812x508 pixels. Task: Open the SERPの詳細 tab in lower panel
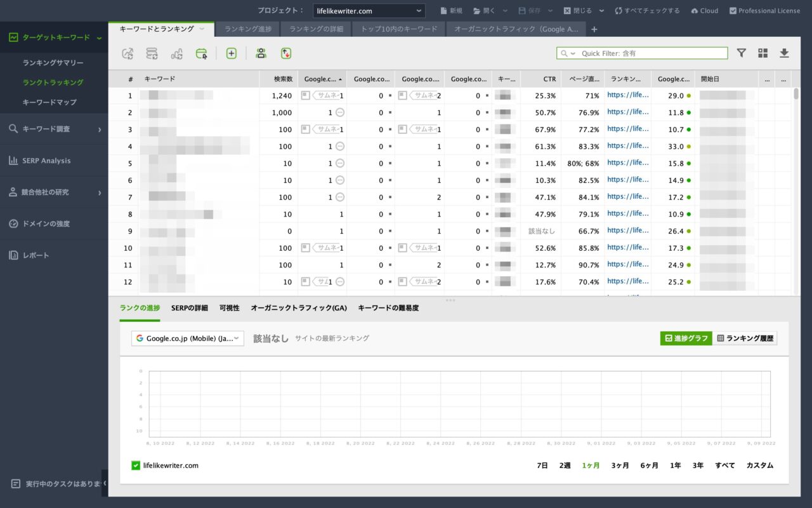[189, 308]
